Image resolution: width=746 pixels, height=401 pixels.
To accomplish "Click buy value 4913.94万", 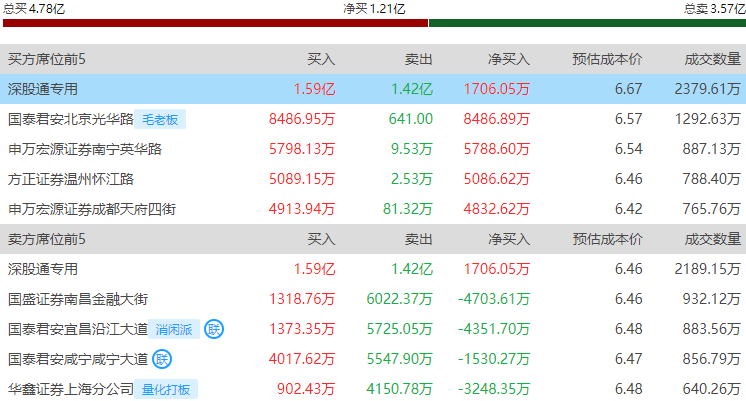I will pos(302,209).
